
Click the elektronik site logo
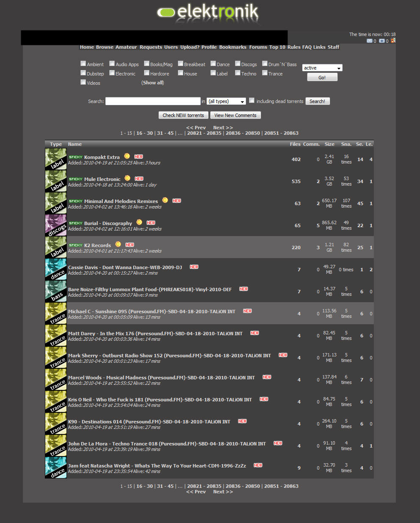[208, 12]
